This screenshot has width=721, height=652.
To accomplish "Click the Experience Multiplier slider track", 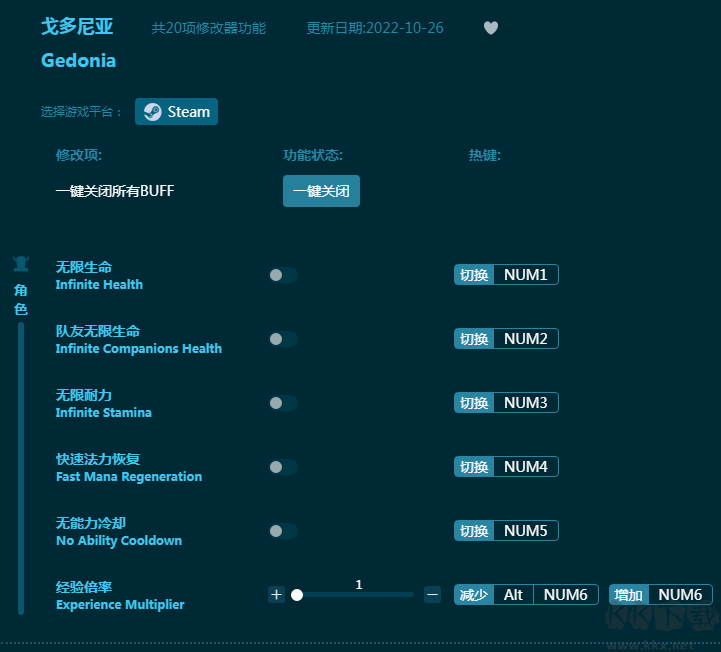I will 354,595.
